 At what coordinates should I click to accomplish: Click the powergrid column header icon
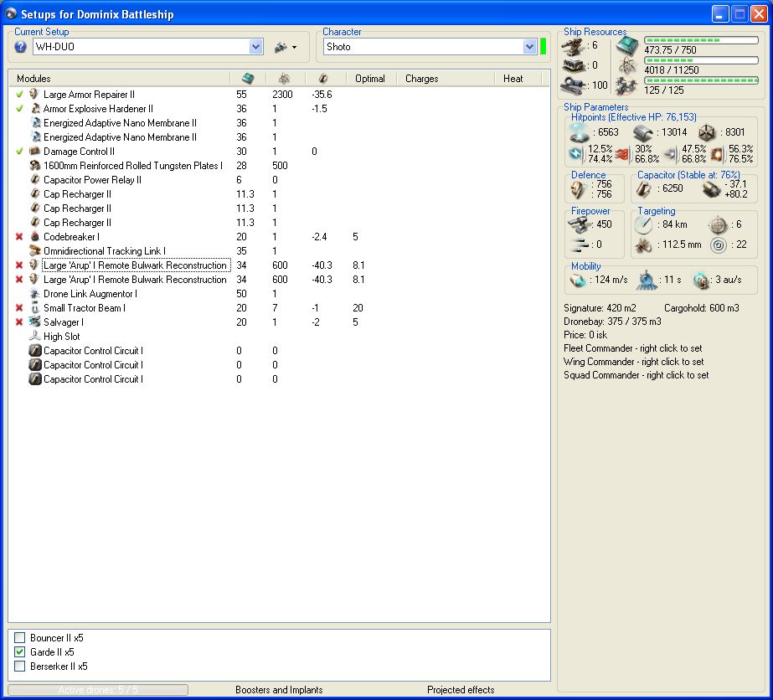point(285,79)
